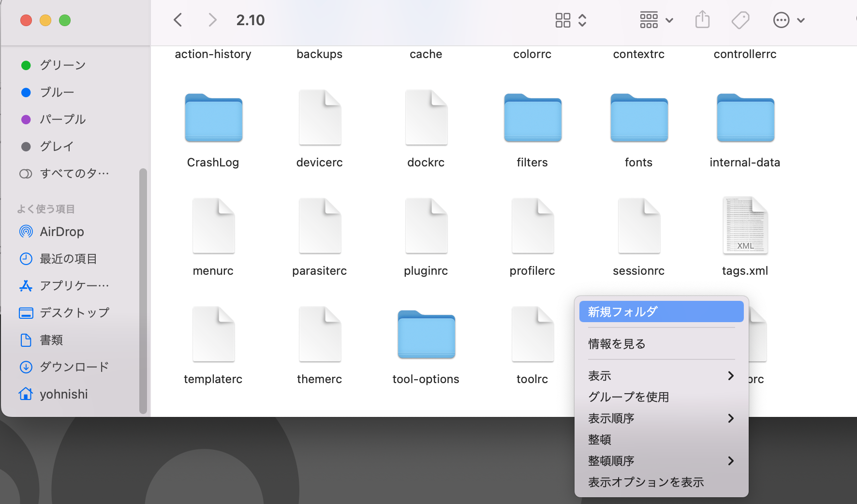Open the group-by options dropdown
Image resolution: width=857 pixels, height=504 pixels.
pyautogui.click(x=656, y=20)
